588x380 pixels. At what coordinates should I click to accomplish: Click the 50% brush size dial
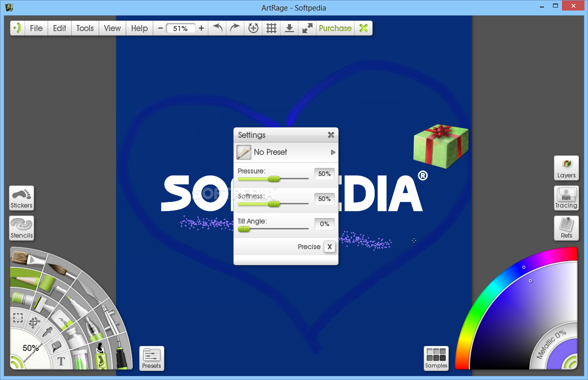31,348
